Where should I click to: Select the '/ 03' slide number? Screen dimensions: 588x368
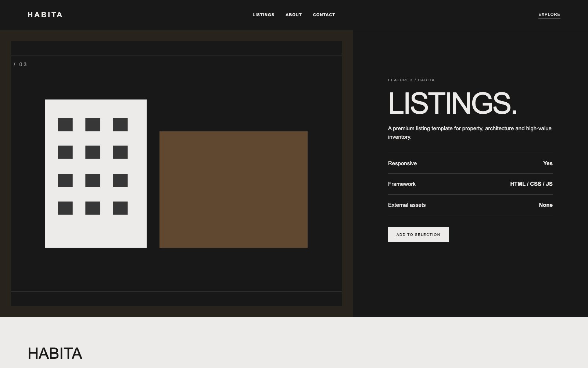click(21, 64)
